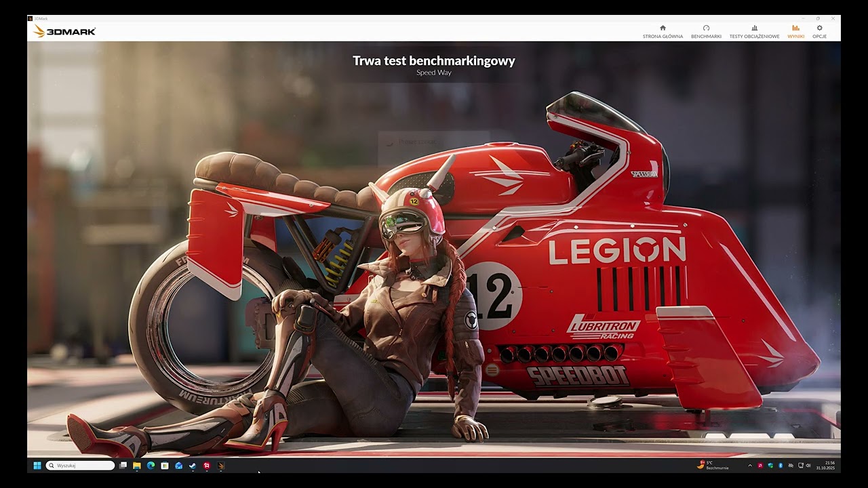868x488 pixels.
Task: Open the weather widget showing 5°C
Action: [x=712, y=466]
